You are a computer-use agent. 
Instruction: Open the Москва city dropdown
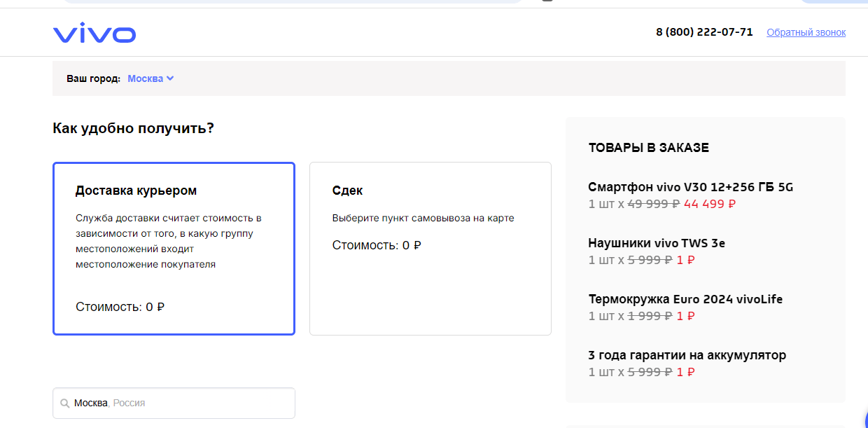pyautogui.click(x=146, y=78)
